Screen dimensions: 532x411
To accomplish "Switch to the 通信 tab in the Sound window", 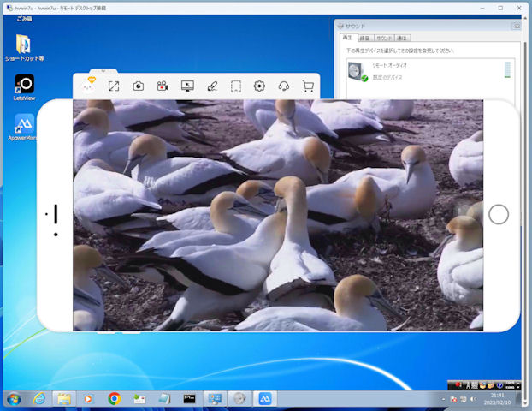I will pyautogui.click(x=402, y=38).
